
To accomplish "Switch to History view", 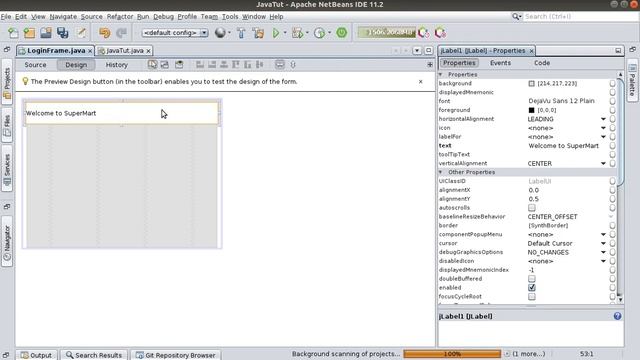I will point(117,65).
